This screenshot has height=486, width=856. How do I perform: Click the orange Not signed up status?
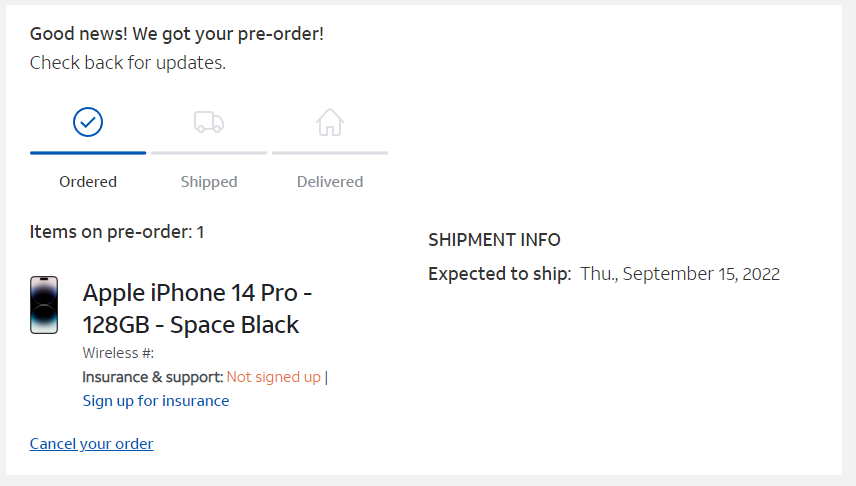coord(273,377)
